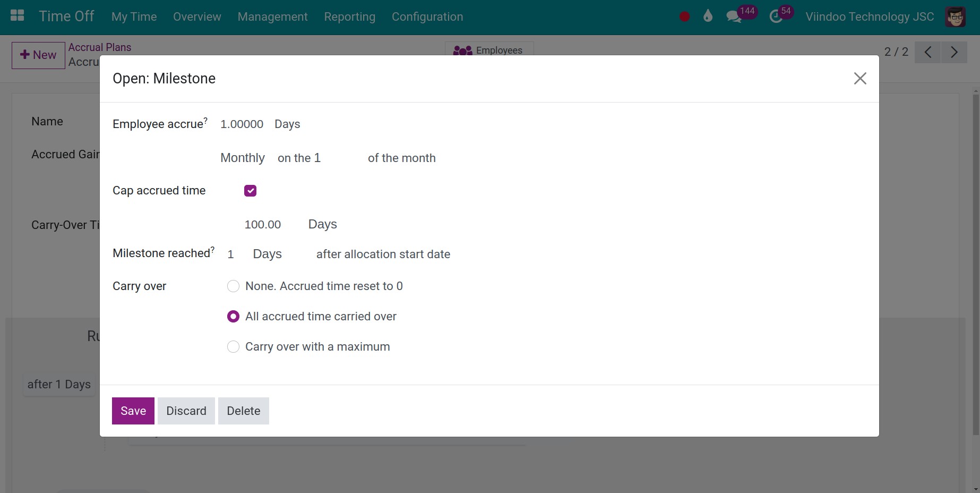Screen dimensions: 980x493
Task: Click the Save button
Action: coord(133,411)
